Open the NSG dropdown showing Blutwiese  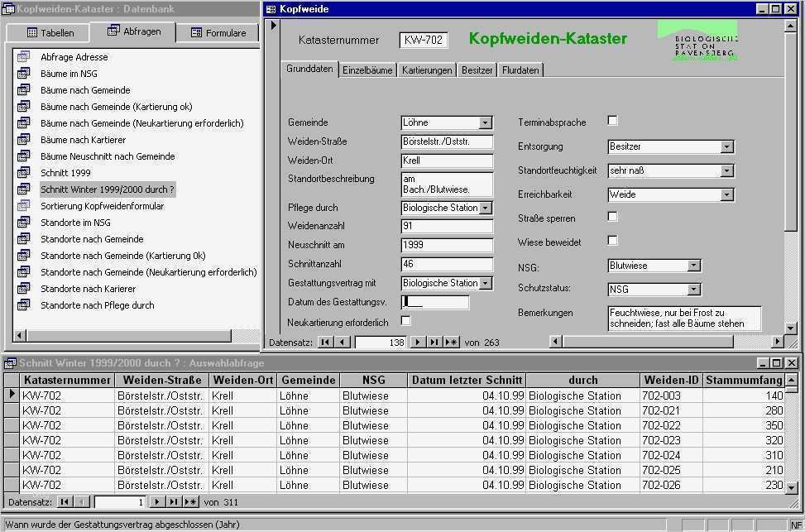[x=693, y=266]
